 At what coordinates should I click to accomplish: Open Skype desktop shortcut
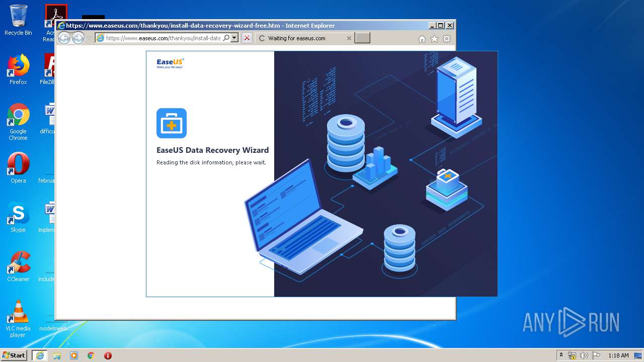18,217
